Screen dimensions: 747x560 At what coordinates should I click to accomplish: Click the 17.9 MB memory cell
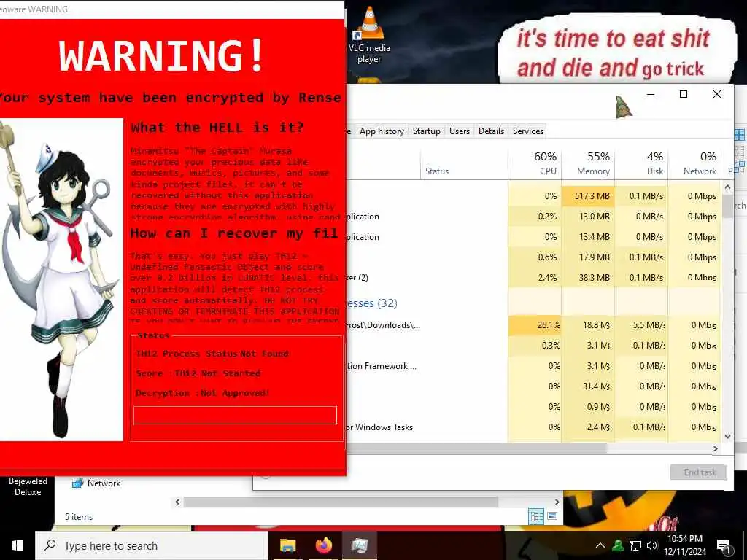(x=589, y=257)
